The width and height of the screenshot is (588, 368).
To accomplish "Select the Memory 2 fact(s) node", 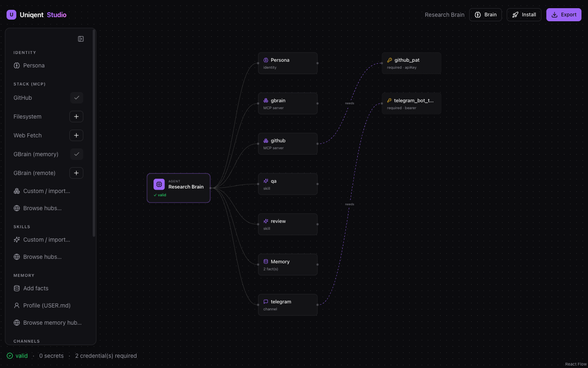I will click(x=288, y=265).
